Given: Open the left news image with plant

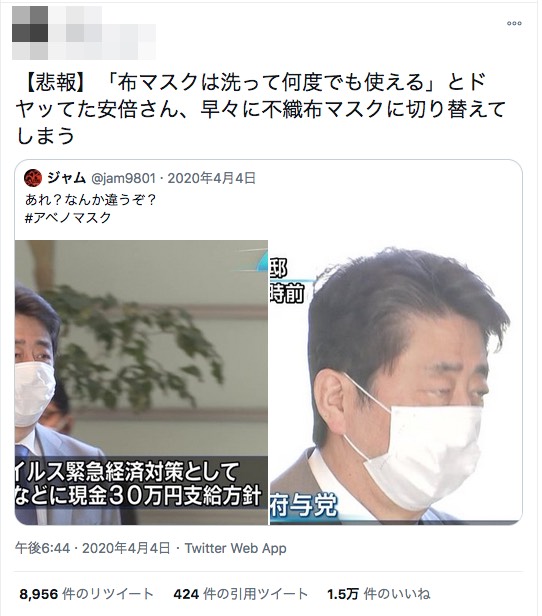Looking at the screenshot, I should click(x=141, y=382).
